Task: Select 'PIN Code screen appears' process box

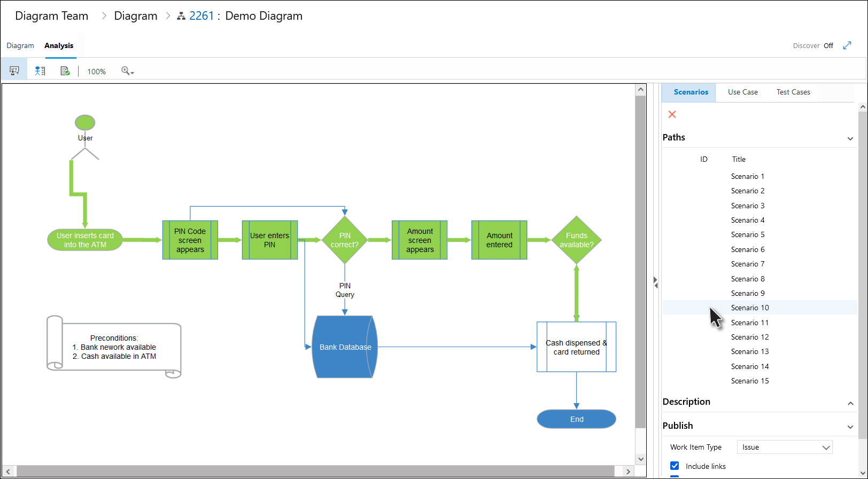Action: (190, 240)
